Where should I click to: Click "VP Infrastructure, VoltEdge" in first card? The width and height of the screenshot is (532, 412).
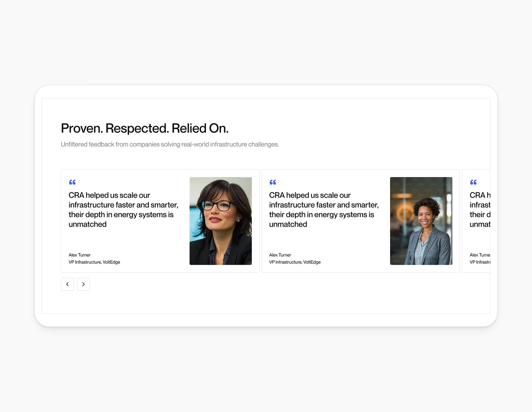(x=94, y=262)
